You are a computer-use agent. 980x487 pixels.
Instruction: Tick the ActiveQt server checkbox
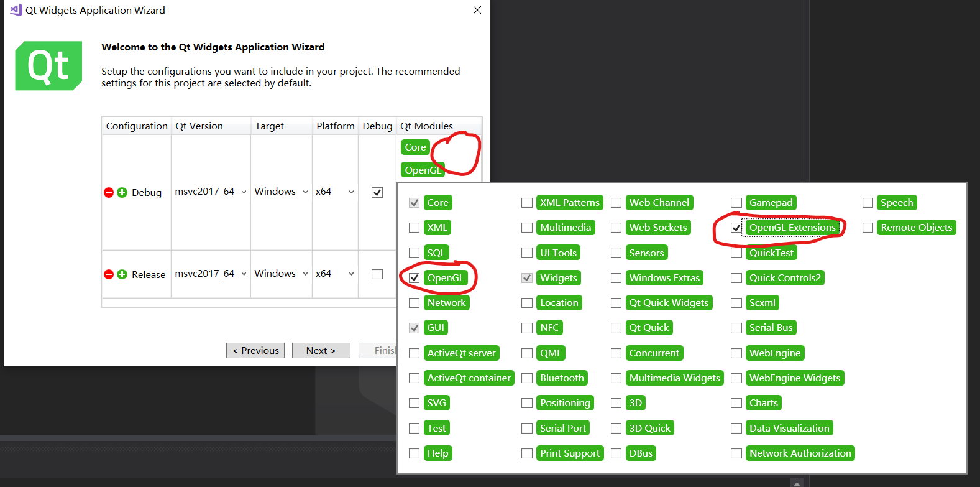coord(414,353)
